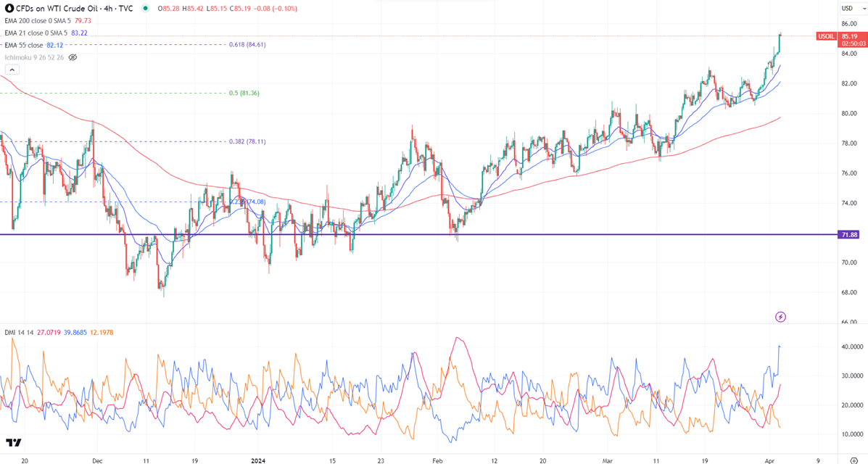Click the EMA 55 value 82.12

tap(55, 45)
